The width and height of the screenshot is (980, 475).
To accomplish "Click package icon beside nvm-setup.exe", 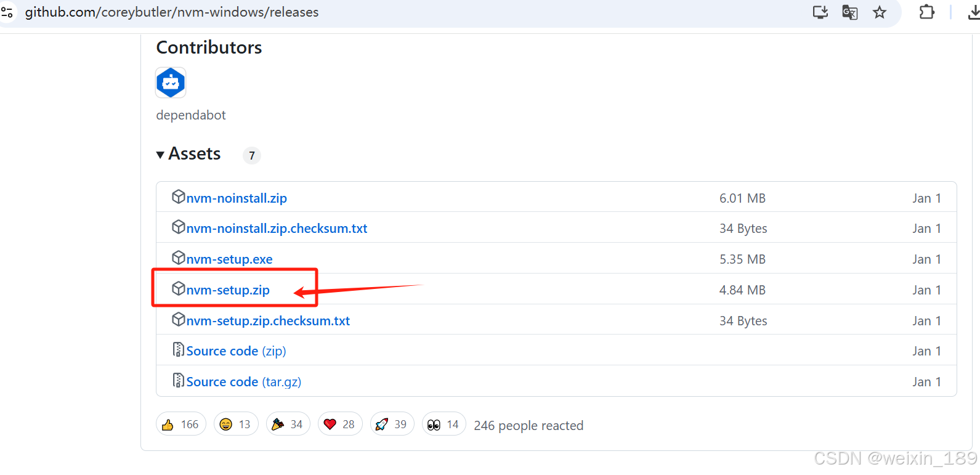I will tap(179, 258).
